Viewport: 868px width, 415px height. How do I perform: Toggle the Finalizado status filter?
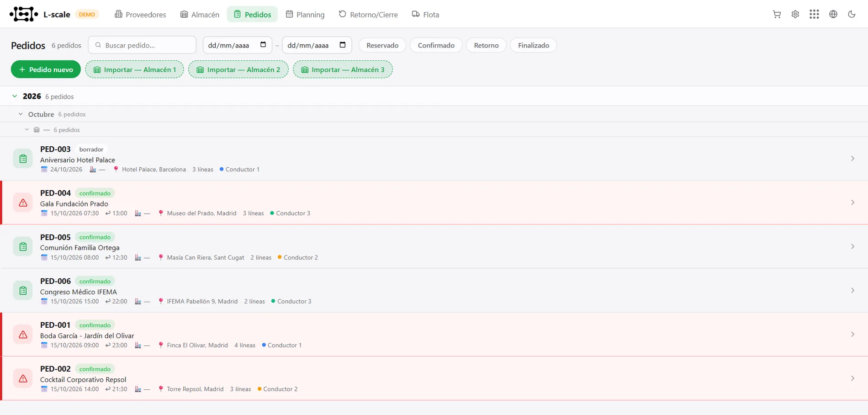click(x=533, y=45)
